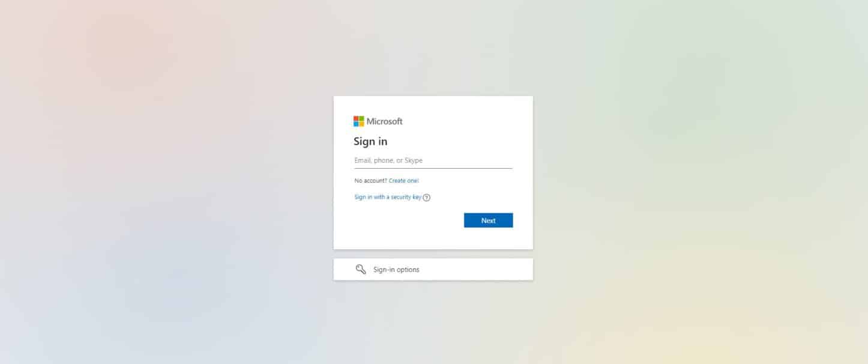
Task: Follow the Create one! link
Action: [x=403, y=181]
